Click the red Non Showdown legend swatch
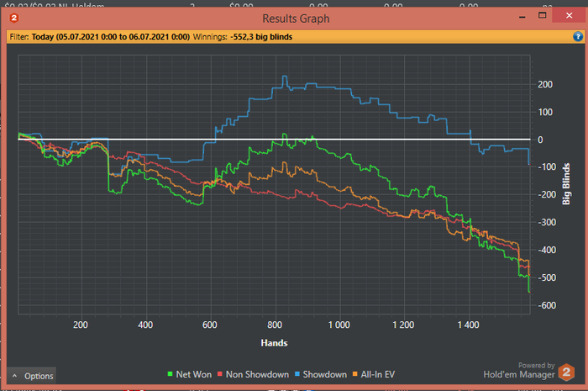588x391 pixels. coord(220,374)
